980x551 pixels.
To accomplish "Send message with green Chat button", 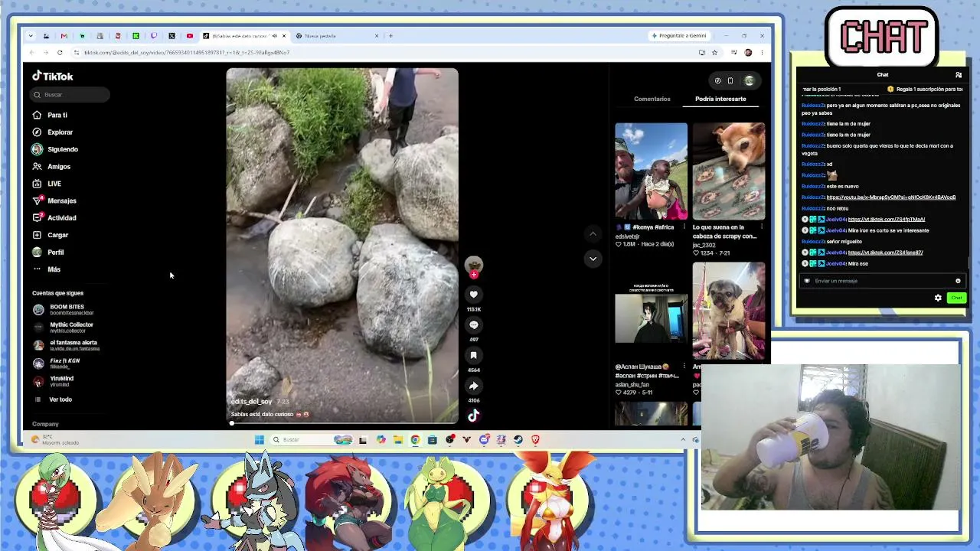I will (956, 298).
